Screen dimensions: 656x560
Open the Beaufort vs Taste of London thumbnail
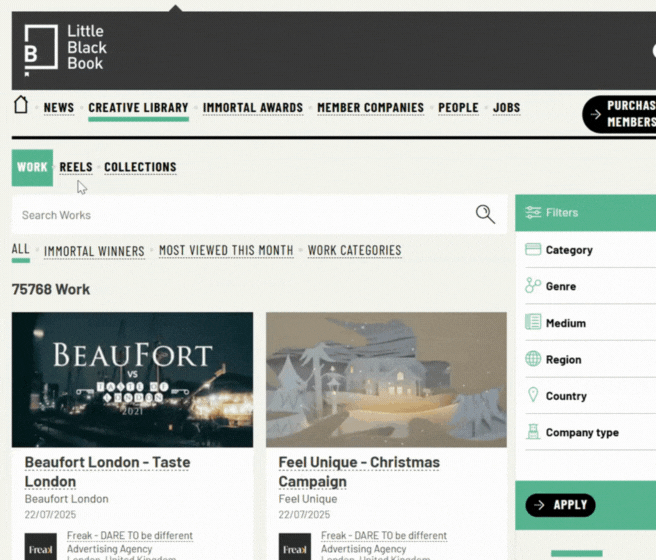132,379
